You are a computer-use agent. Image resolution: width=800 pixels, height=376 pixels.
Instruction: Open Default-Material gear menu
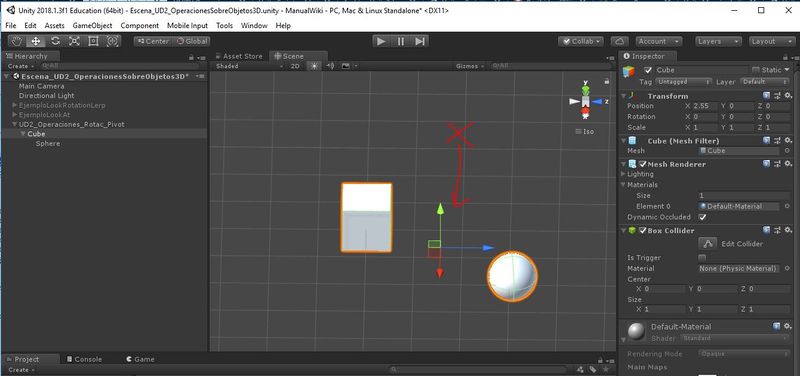pos(788,325)
